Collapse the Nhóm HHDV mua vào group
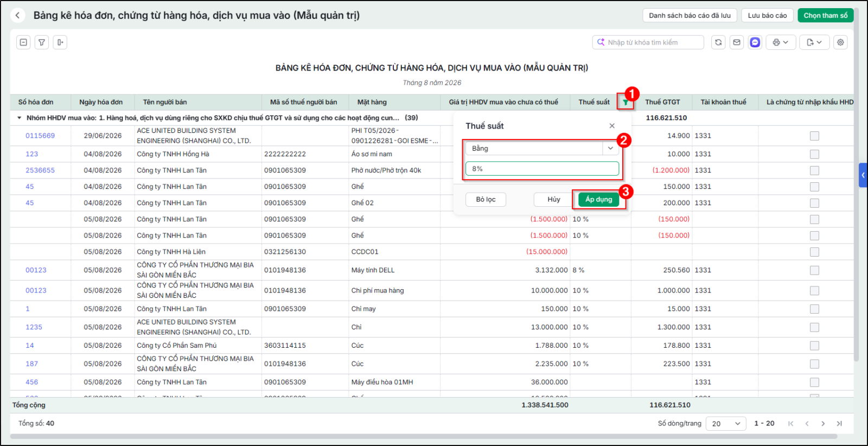This screenshot has height=446, width=868. point(20,118)
